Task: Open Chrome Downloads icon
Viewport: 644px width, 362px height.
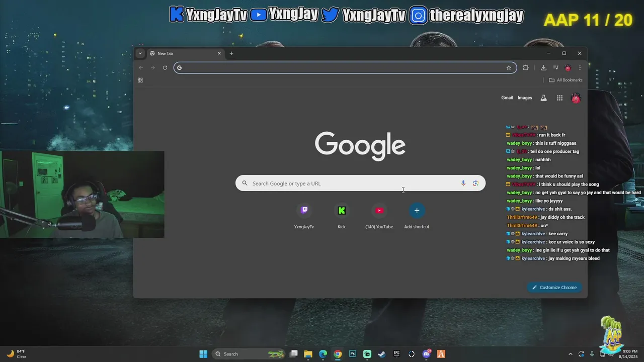Action: click(x=543, y=68)
